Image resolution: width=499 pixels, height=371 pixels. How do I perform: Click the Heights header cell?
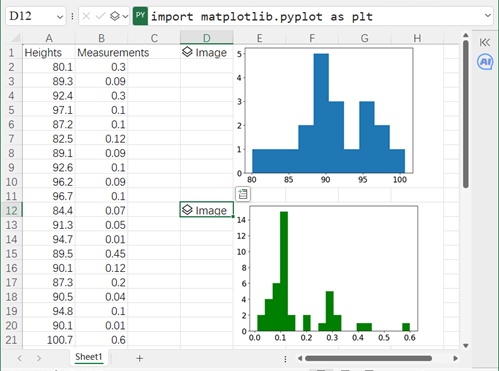[x=49, y=52]
